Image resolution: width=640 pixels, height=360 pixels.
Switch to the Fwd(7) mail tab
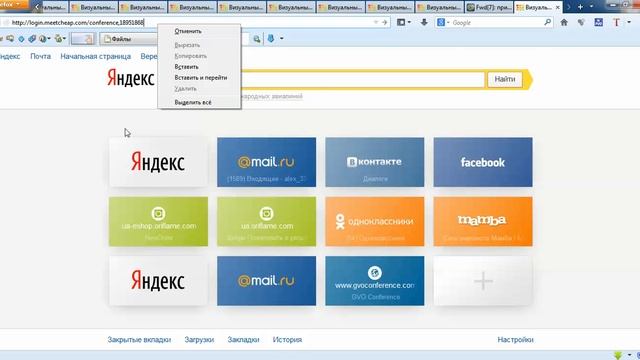(x=489, y=7)
